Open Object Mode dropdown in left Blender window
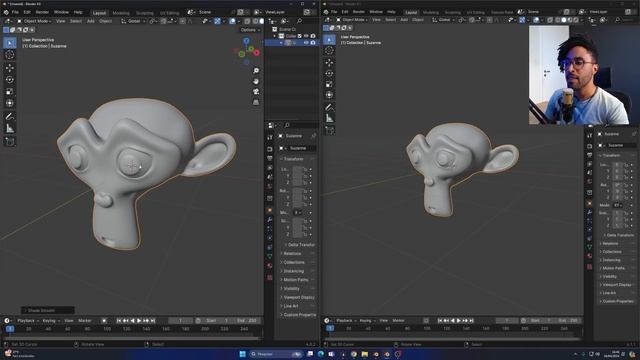The image size is (640, 360). pos(34,21)
